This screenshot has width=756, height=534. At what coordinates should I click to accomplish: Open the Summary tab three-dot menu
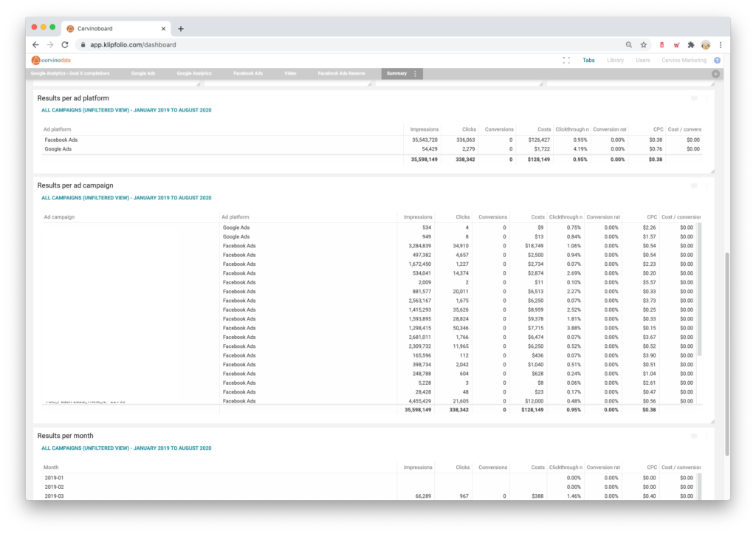tap(415, 74)
